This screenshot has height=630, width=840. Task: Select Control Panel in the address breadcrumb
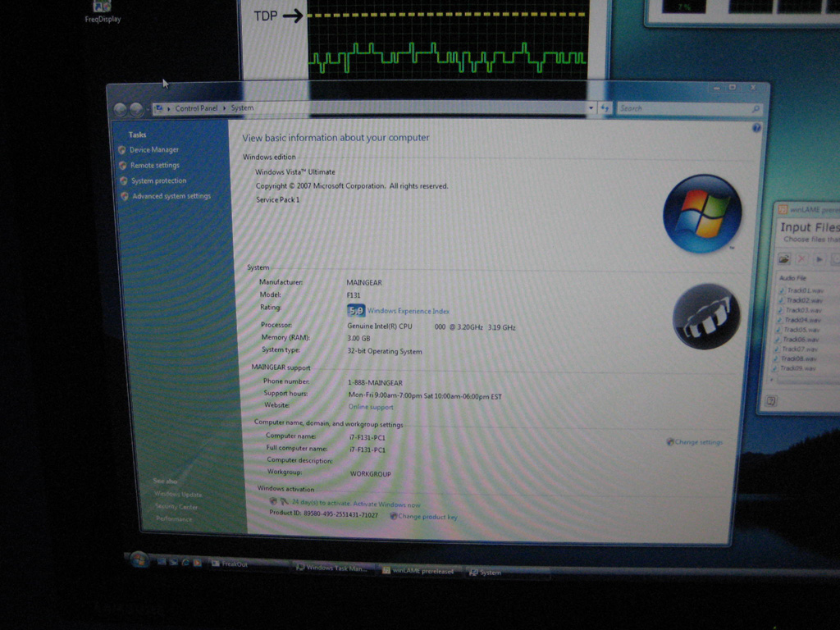196,108
